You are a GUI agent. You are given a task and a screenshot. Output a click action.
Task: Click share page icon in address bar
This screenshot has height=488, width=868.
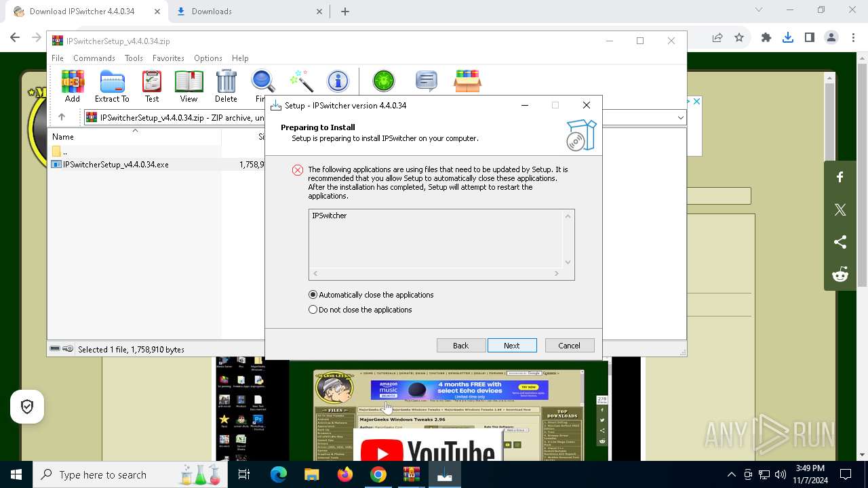click(717, 38)
